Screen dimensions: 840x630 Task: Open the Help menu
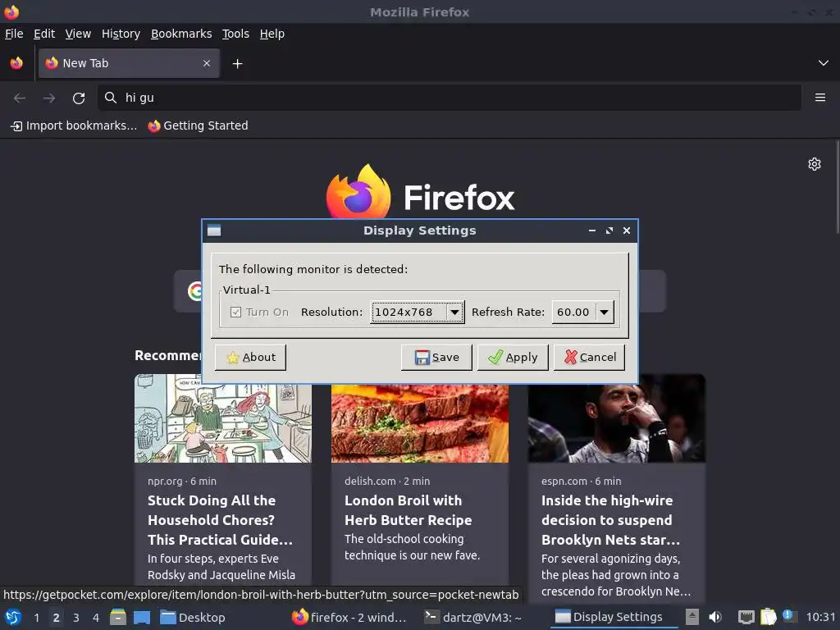coord(272,34)
